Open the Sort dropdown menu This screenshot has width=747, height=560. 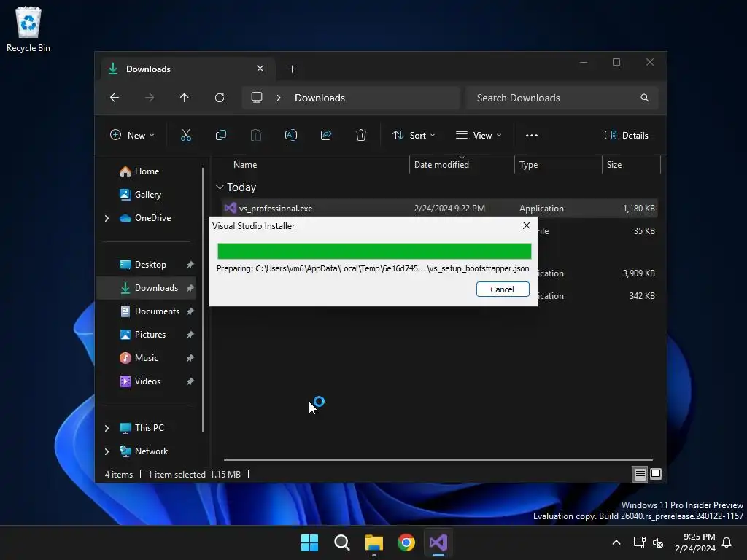pos(414,135)
